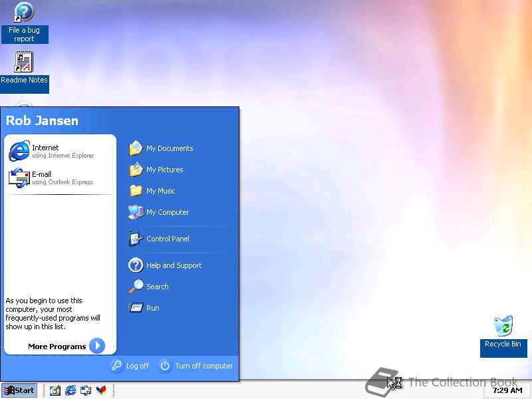Click the Log off key icon
The width and height of the screenshot is (532, 399).
116,366
